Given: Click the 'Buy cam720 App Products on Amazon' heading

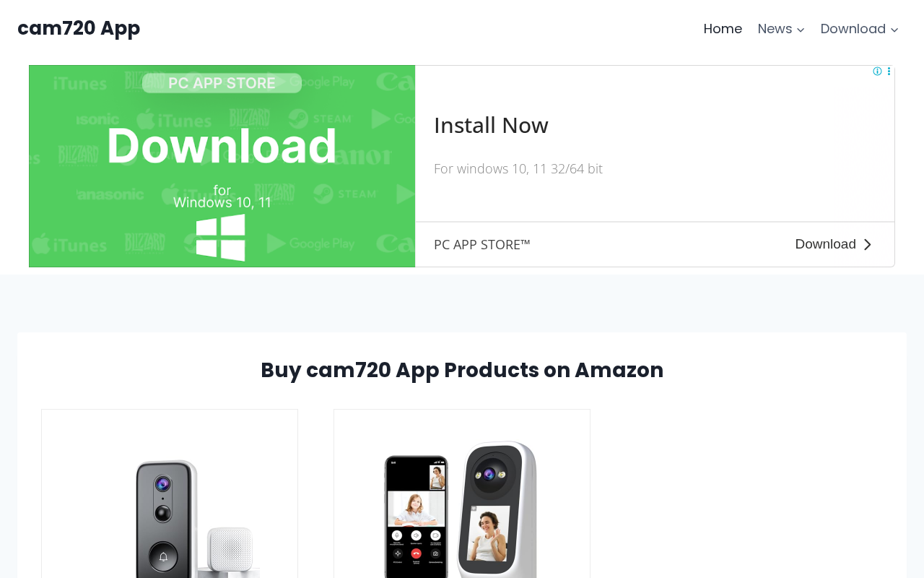Looking at the screenshot, I should (x=462, y=370).
